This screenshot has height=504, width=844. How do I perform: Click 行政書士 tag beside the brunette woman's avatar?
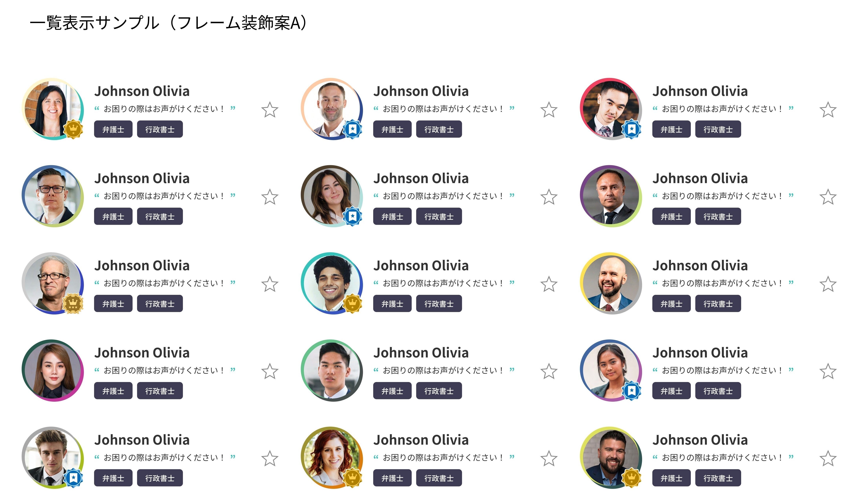tap(439, 217)
